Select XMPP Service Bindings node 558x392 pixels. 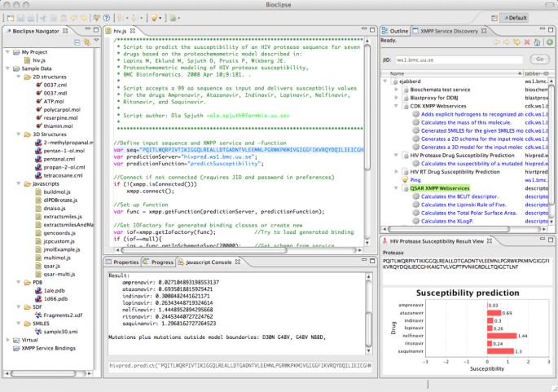pyautogui.click(x=48, y=348)
